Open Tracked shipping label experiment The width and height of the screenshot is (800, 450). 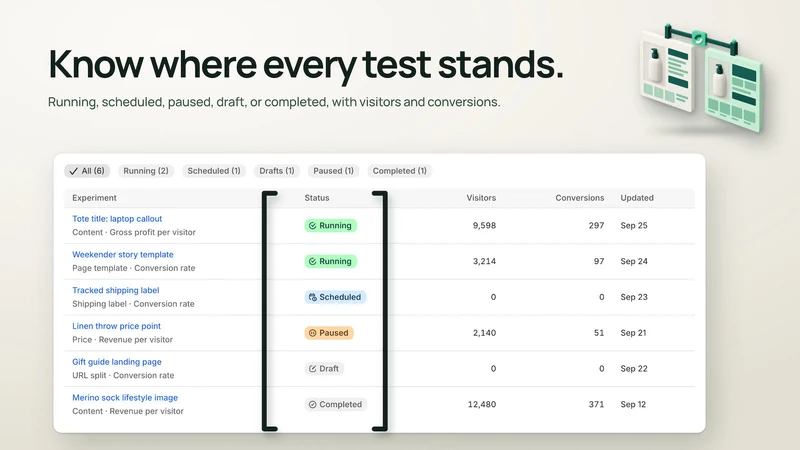coord(115,290)
